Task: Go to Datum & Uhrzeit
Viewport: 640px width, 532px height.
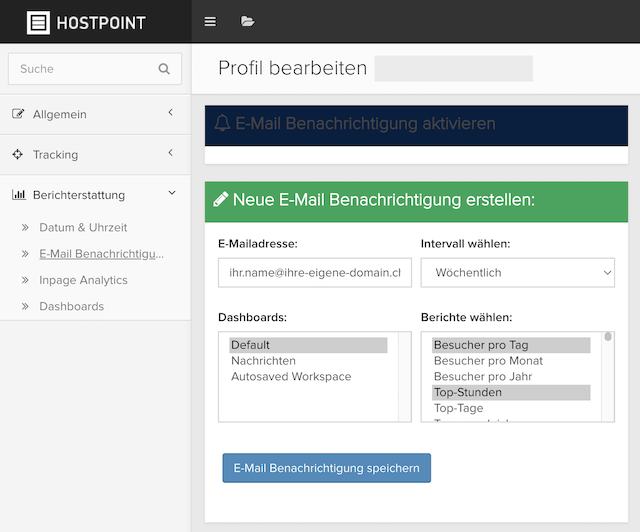Action: (83, 227)
